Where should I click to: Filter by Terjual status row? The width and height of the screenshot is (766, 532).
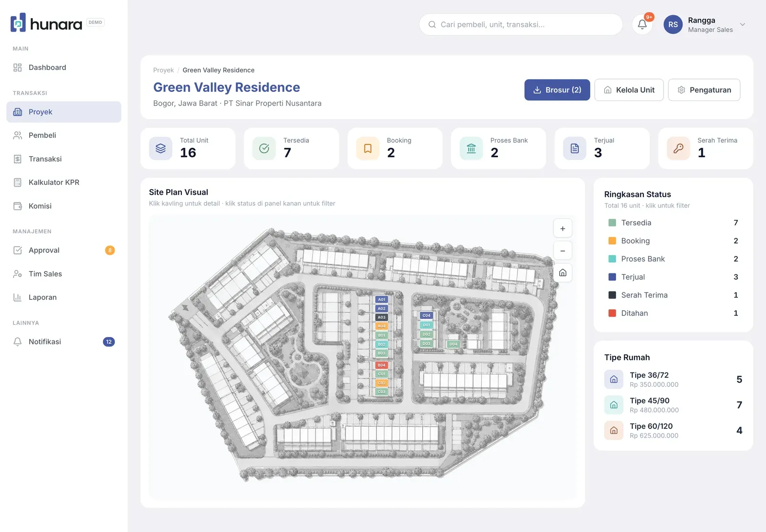click(x=673, y=277)
